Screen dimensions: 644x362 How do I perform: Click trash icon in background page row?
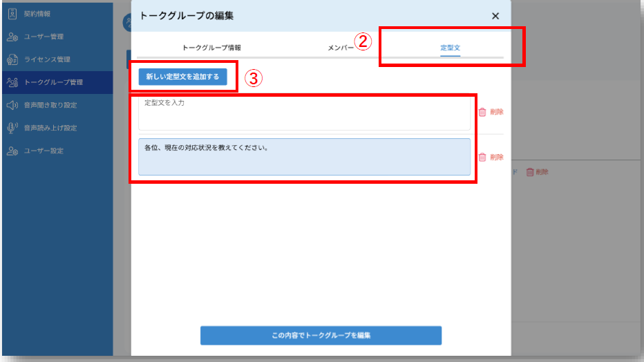(530, 172)
